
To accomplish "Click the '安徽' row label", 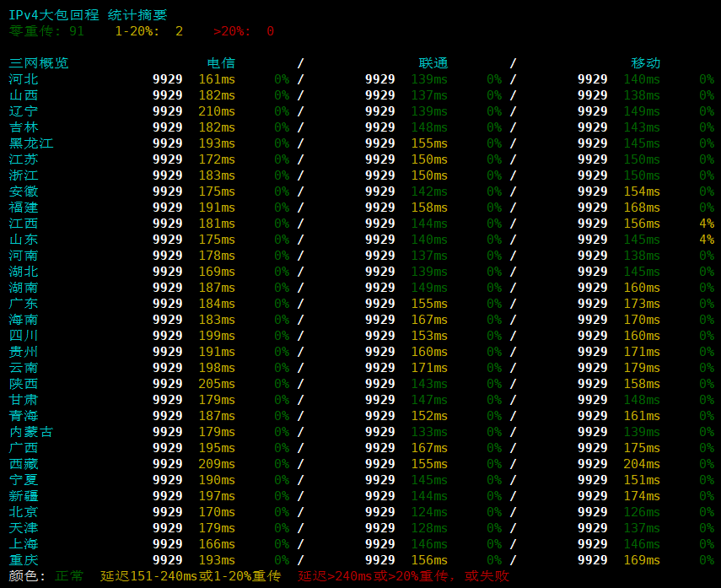I will (24, 192).
